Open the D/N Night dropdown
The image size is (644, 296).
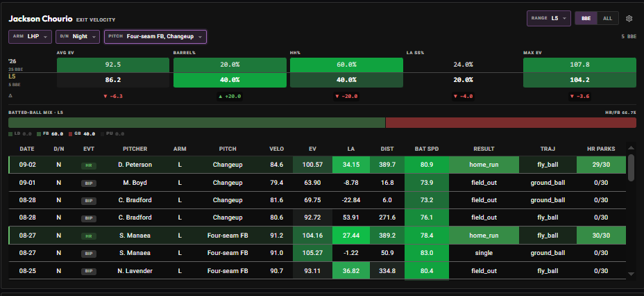point(78,36)
